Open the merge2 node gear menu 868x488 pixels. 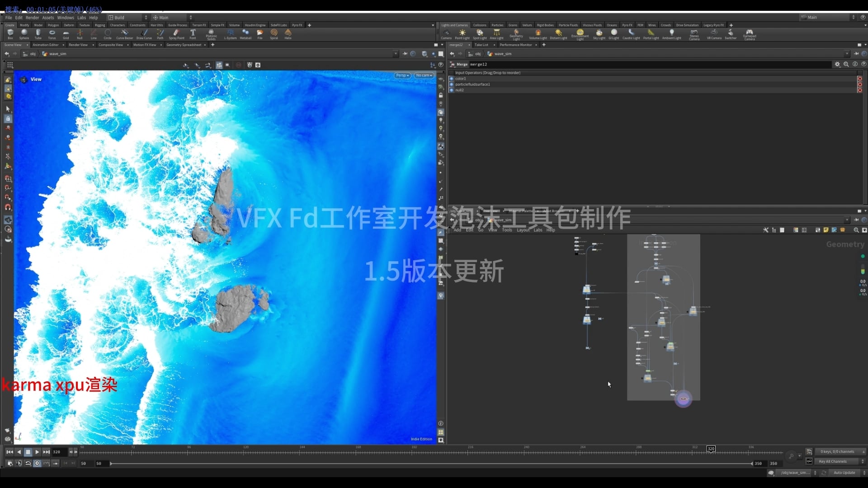click(x=837, y=64)
